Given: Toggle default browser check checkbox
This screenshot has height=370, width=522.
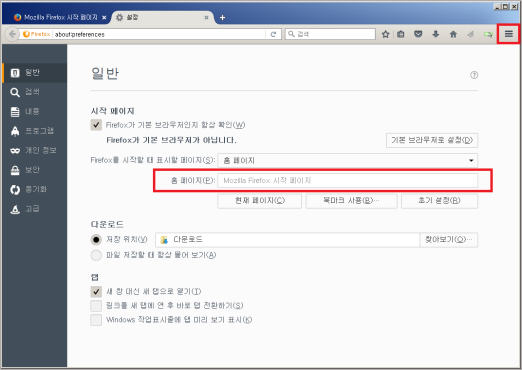Looking at the screenshot, I should point(96,125).
